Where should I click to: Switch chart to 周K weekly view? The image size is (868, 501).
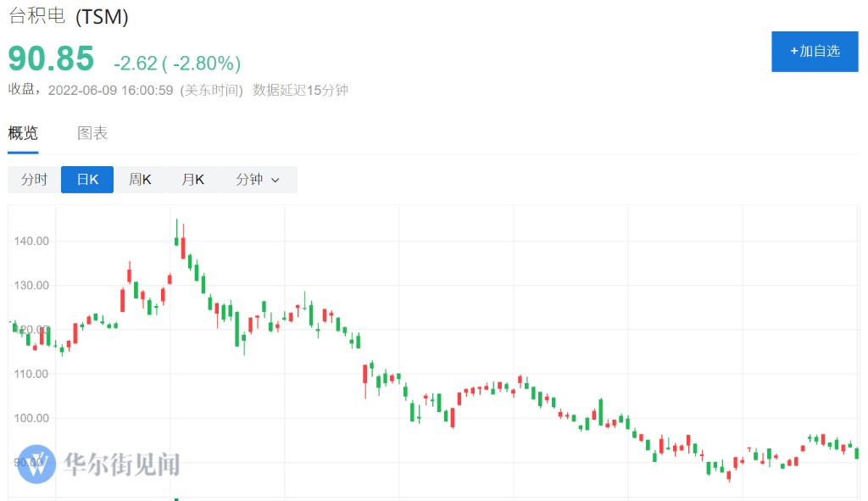coord(140,180)
